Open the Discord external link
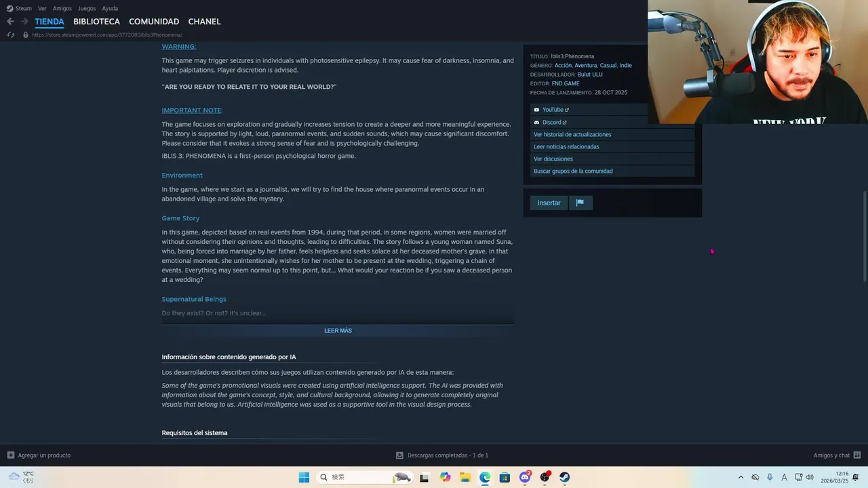The width and height of the screenshot is (868, 488). pos(554,122)
